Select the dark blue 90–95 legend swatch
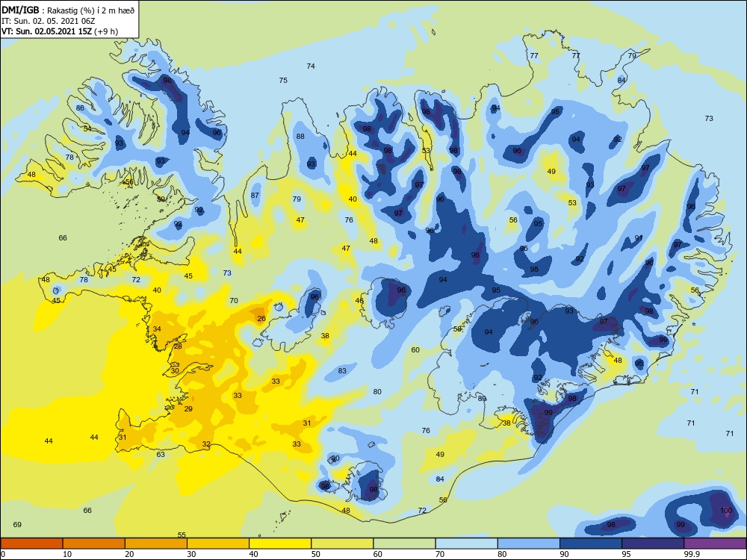 (x=591, y=544)
